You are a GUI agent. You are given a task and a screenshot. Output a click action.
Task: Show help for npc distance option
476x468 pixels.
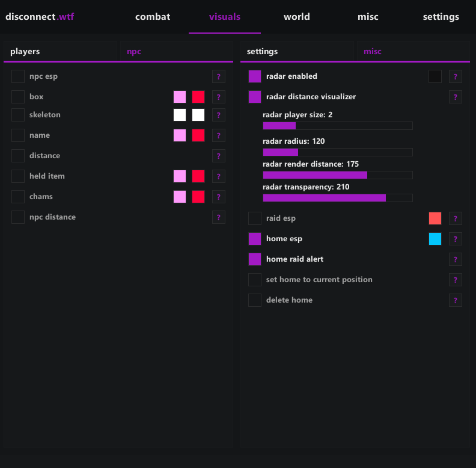point(219,217)
